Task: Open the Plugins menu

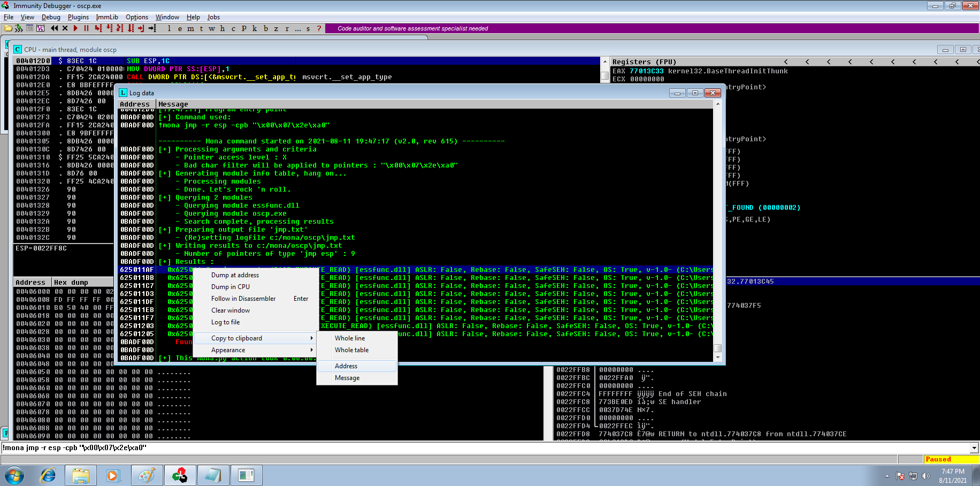Action: point(78,17)
